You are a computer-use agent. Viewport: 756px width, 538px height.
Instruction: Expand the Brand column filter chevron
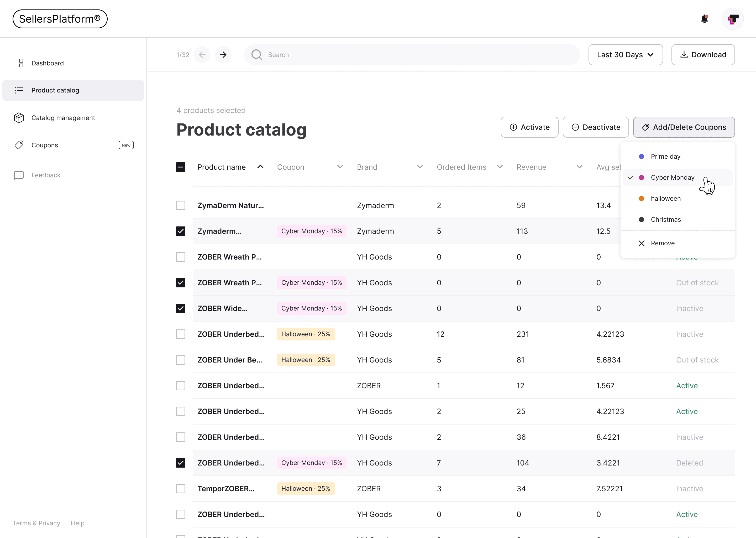(420, 167)
